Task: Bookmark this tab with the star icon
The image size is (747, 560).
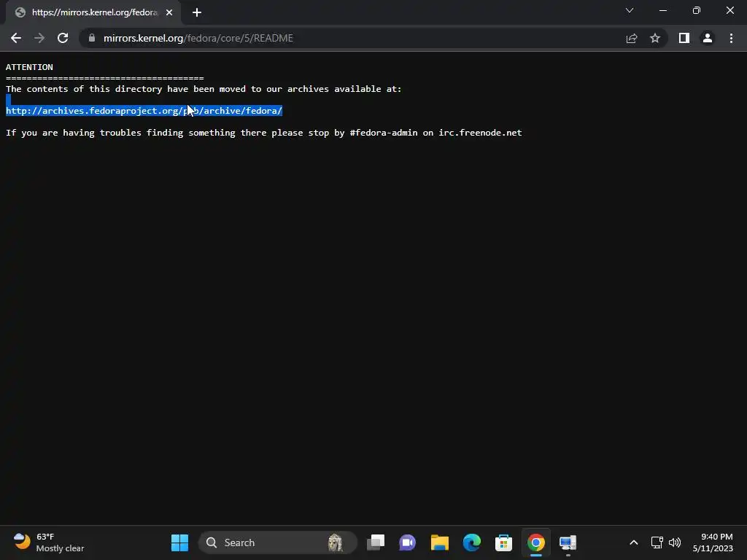Action: [x=655, y=38]
